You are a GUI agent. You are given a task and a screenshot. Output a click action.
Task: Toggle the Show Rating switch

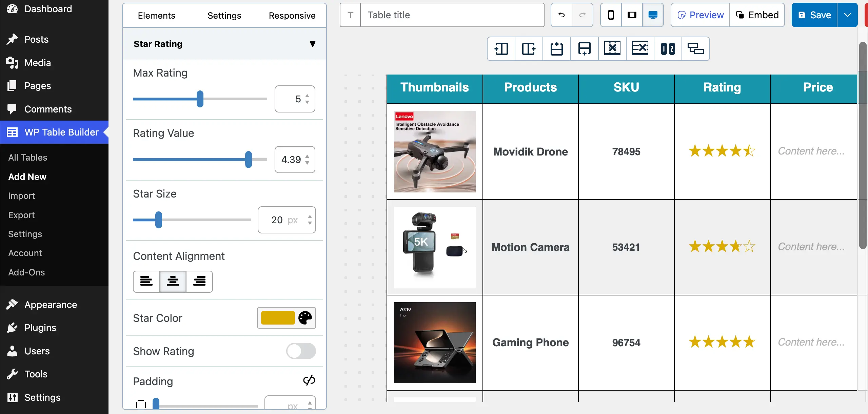coord(301,351)
